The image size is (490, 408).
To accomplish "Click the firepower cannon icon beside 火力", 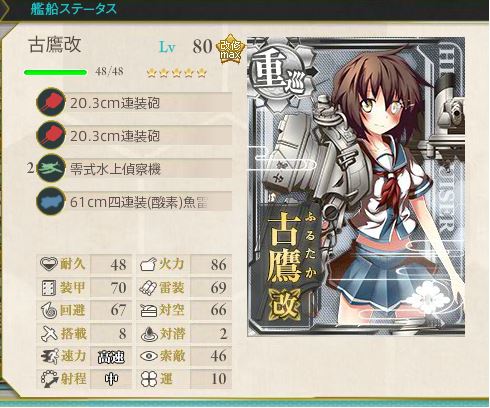I will [148, 265].
